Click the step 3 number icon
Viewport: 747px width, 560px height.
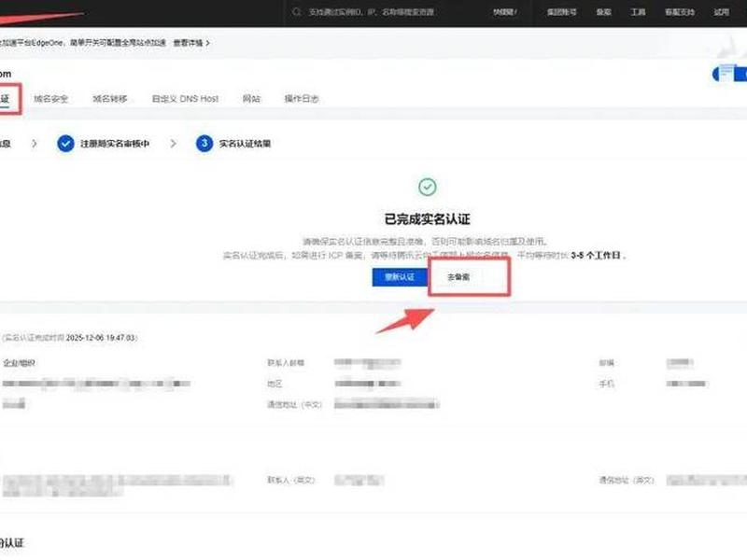point(204,144)
